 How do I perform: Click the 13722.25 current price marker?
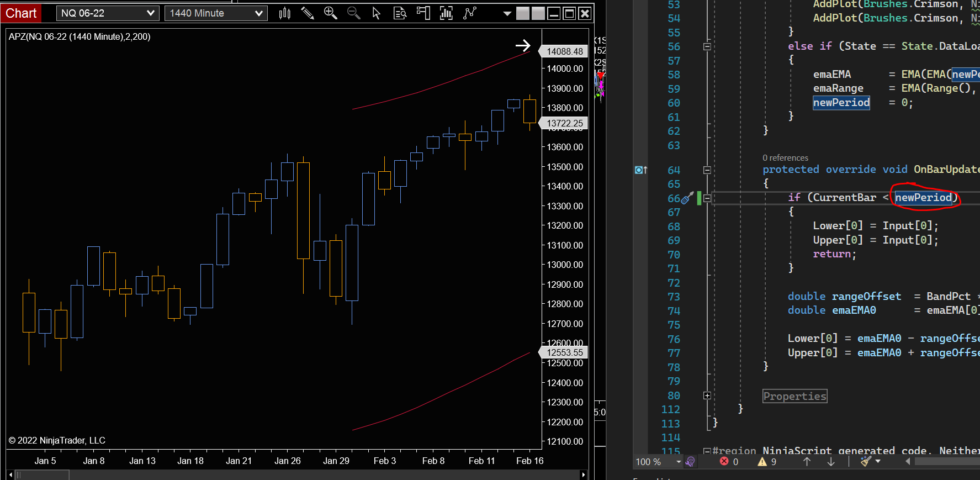point(564,124)
